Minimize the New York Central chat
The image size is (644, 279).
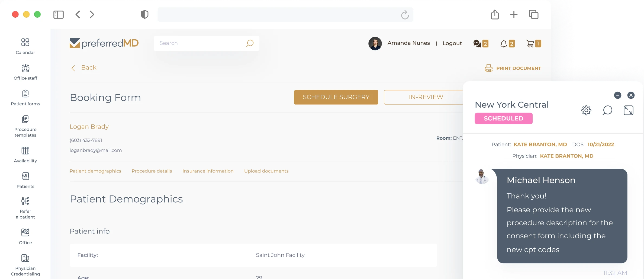click(x=617, y=95)
